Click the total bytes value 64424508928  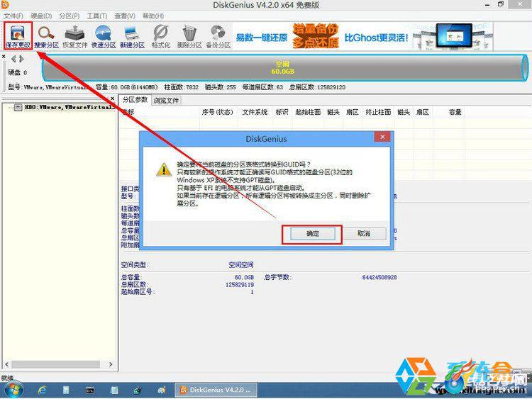[x=379, y=277]
